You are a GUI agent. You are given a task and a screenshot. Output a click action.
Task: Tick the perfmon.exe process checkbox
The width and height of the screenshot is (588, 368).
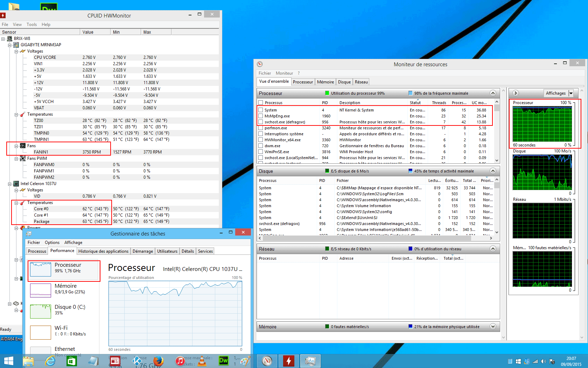(x=260, y=128)
